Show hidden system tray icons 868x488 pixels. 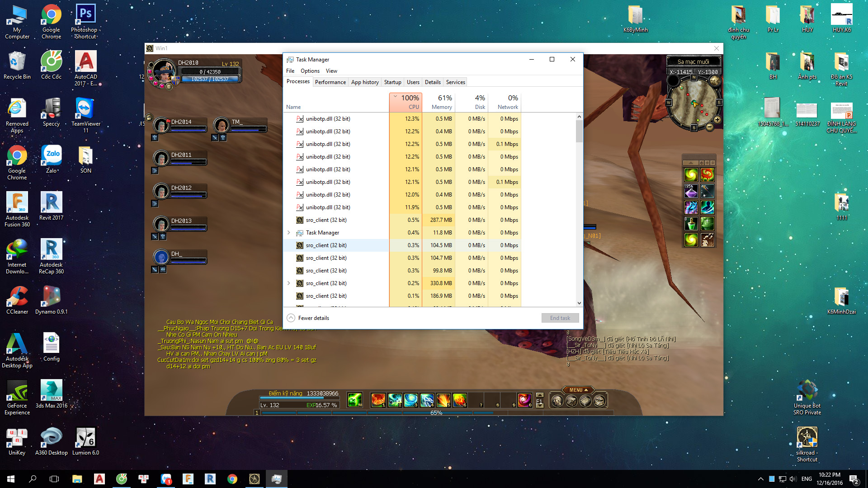pos(761,479)
